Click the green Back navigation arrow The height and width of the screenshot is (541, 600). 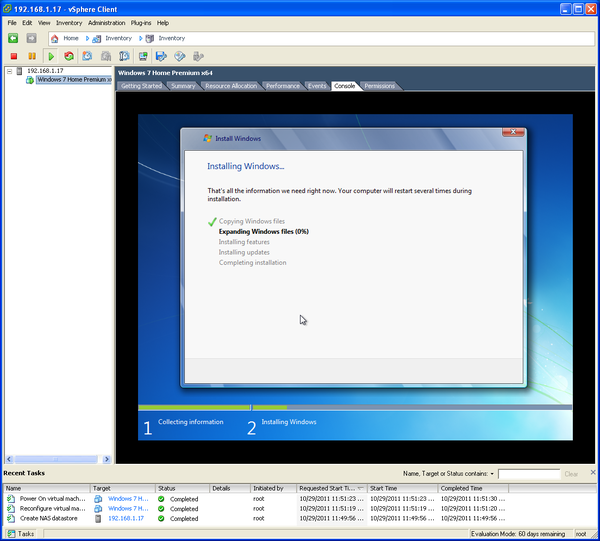click(13, 38)
